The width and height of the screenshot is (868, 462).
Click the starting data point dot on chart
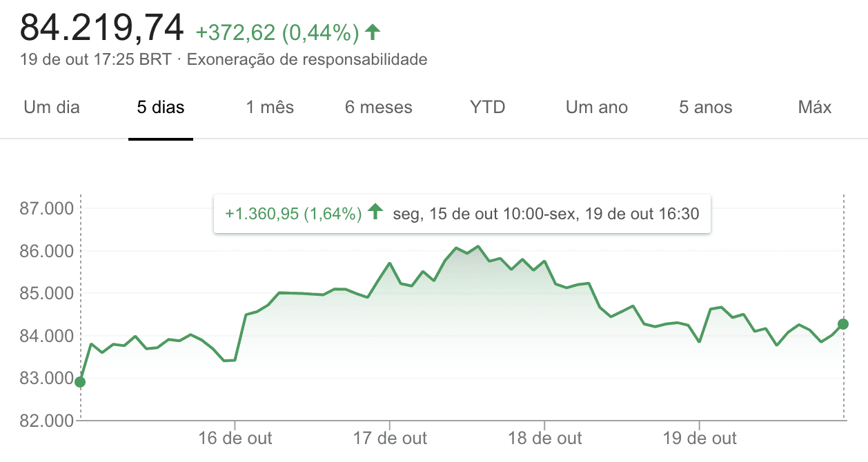80,382
